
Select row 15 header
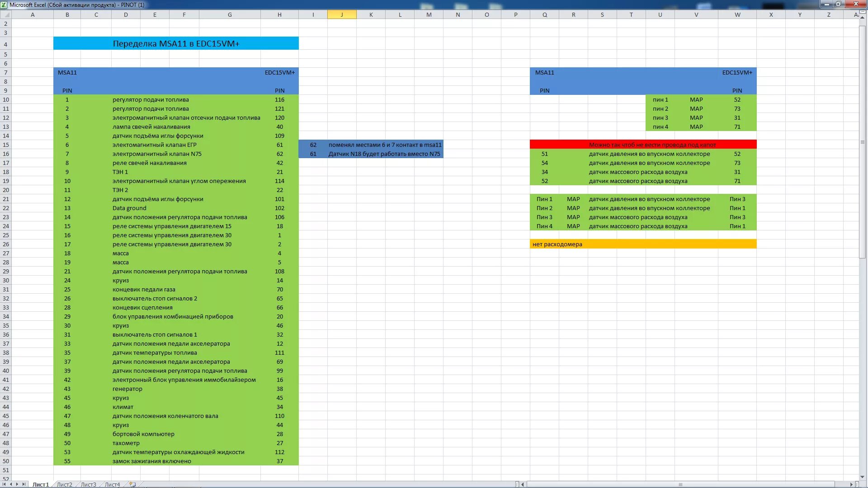6,145
